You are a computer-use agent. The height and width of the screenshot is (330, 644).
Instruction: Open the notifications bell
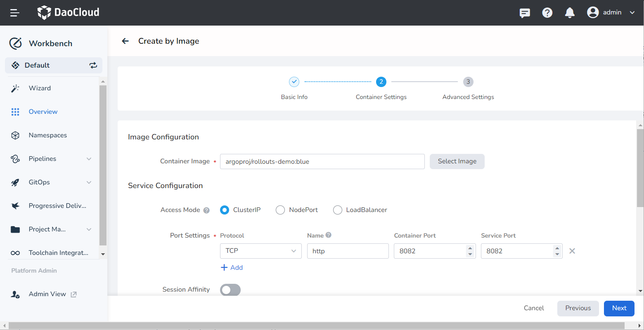click(x=570, y=13)
